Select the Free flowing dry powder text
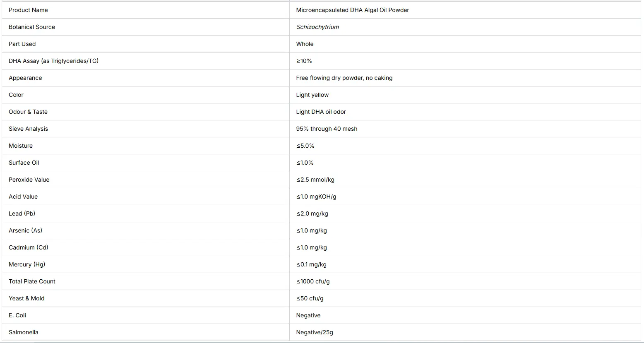The width and height of the screenshot is (644, 343). [329, 78]
